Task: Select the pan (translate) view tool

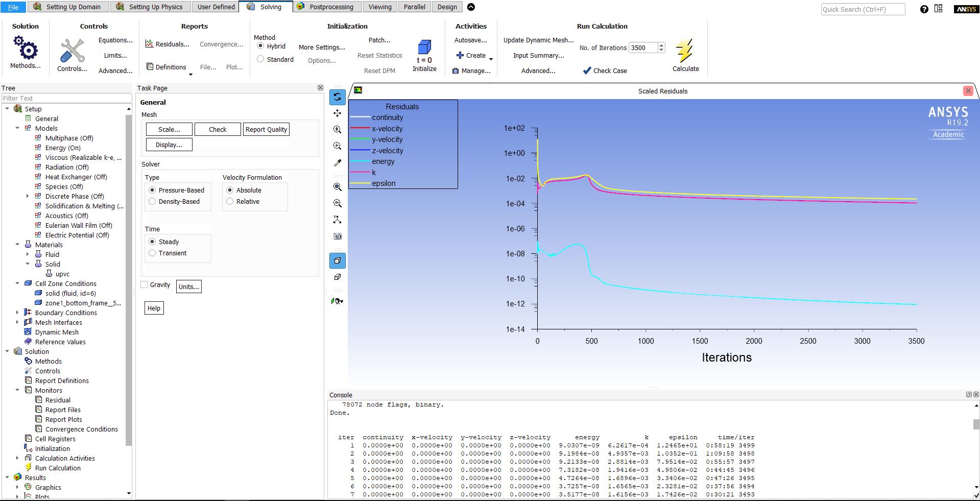Action: [x=338, y=113]
